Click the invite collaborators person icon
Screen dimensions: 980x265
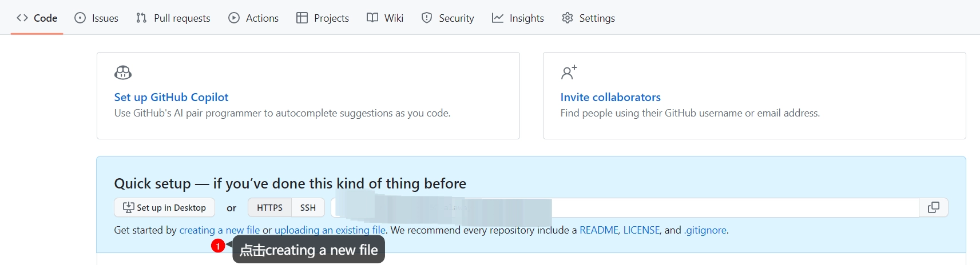click(x=569, y=73)
